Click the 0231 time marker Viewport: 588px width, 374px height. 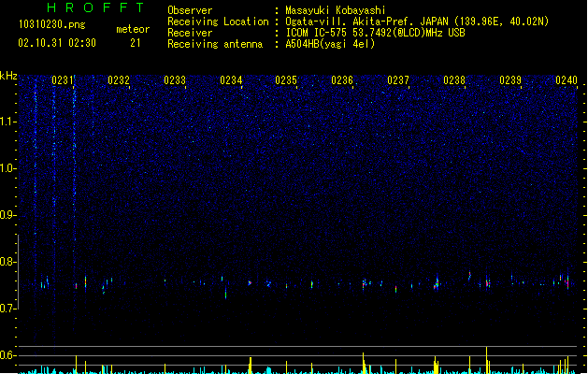pos(63,80)
